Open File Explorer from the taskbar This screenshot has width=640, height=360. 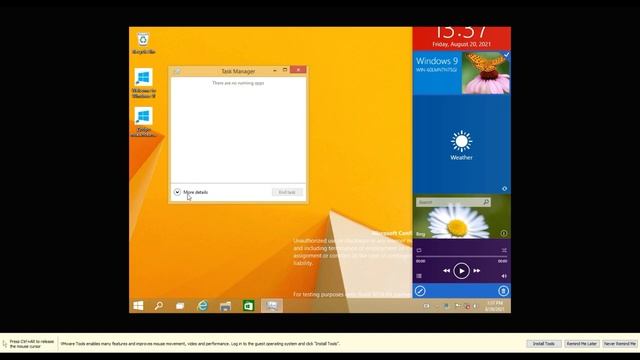pos(225,306)
